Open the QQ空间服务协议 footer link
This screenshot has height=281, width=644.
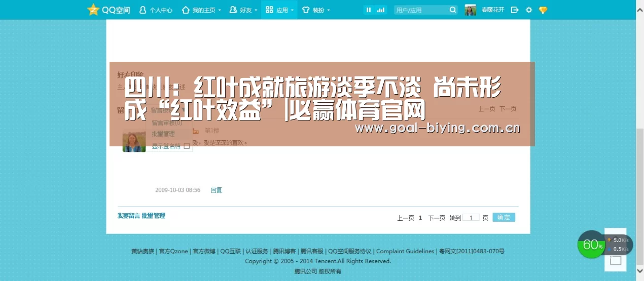(350, 251)
